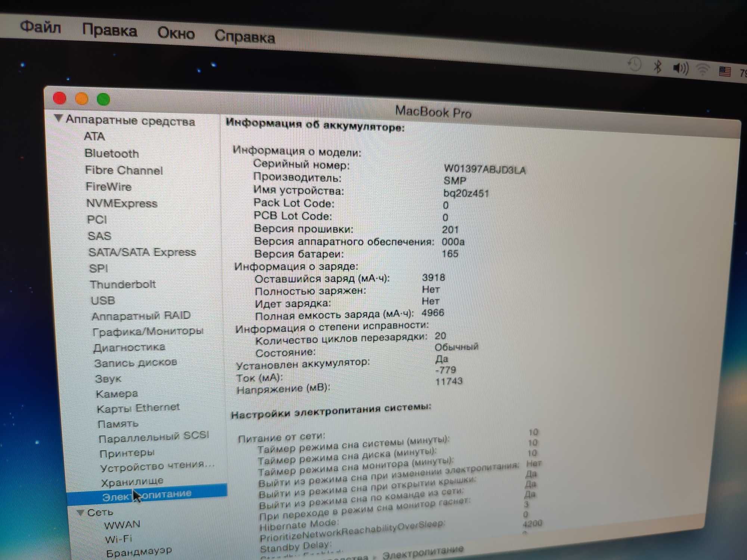Select Диагностика in the sidebar
This screenshot has width=747, height=560.
point(129,348)
